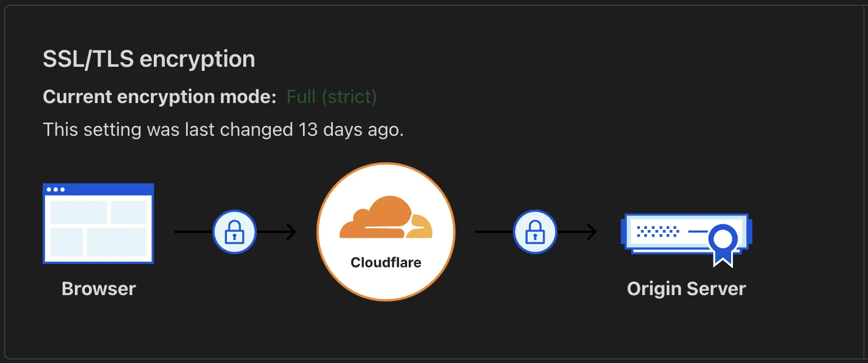Screen dimensions: 868x363
Task: Click the line segment leaving the Browser icon
Action: click(192, 232)
